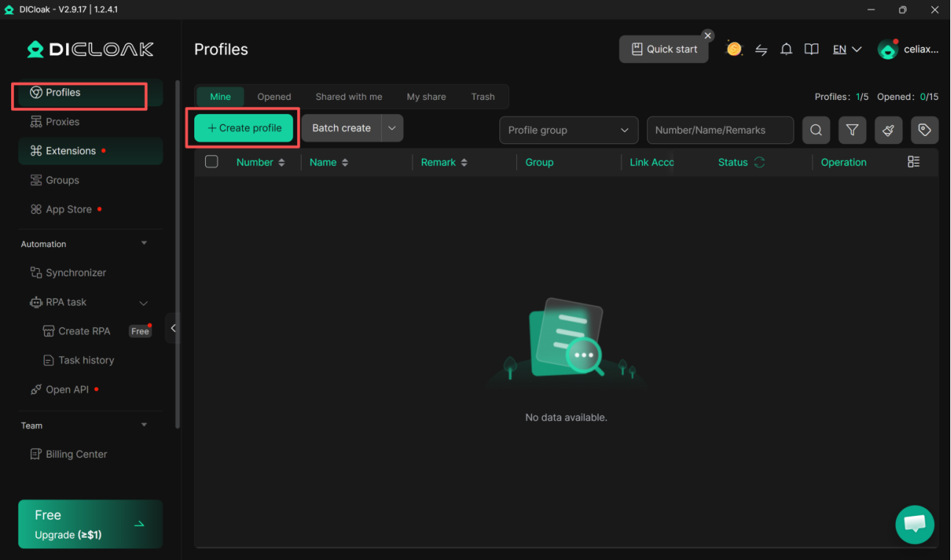Collapse the Automation section arrow
Screen dimensions: 951x560
[x=144, y=243]
